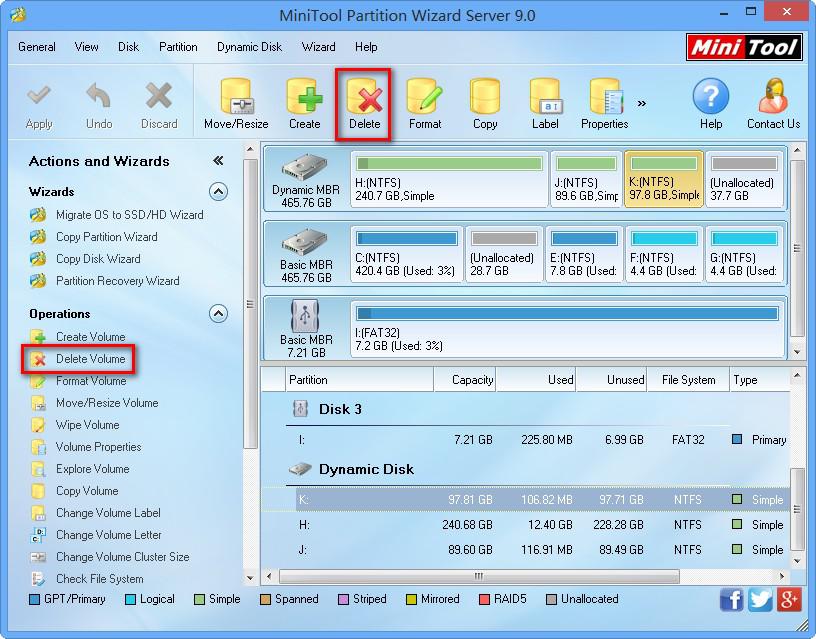
Task: Click the Wipe Volume operation
Action: 75,425
